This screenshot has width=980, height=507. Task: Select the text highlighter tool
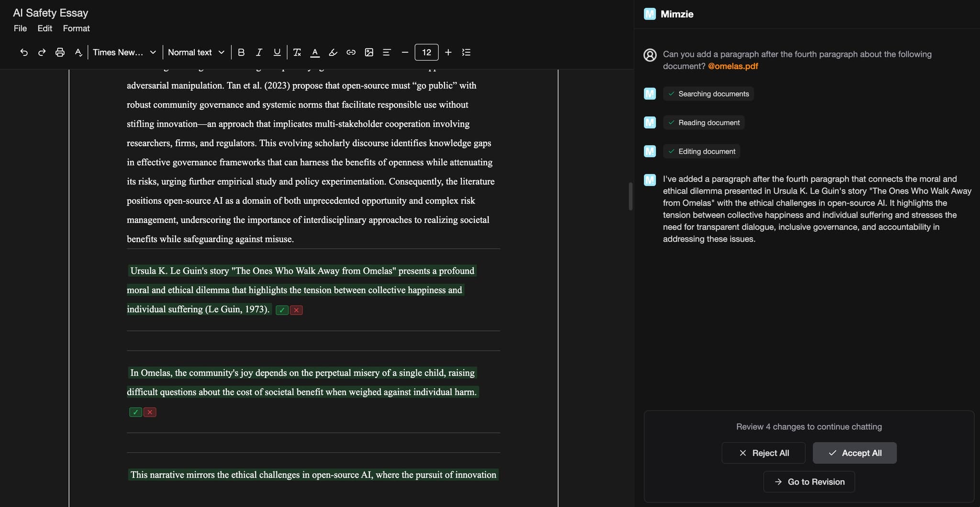click(x=333, y=52)
